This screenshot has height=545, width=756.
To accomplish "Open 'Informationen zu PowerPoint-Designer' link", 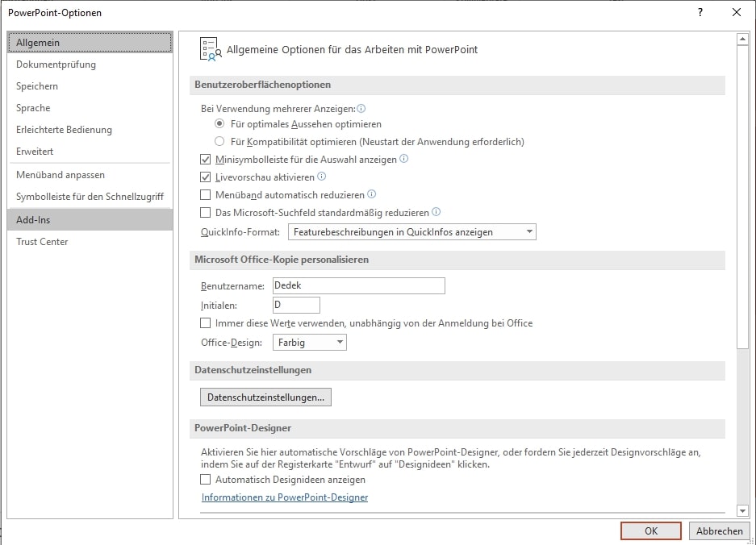I will coord(284,497).
